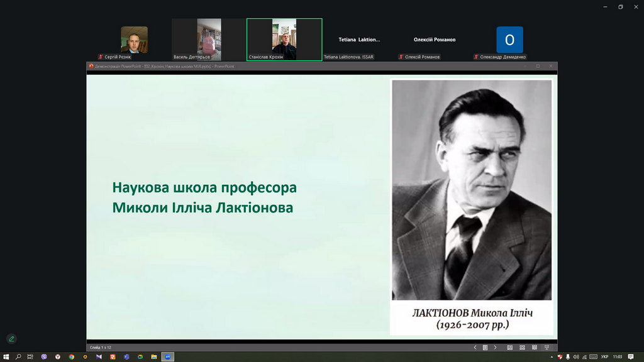Switch the УКР keyboard language
The image size is (644, 362).
coord(604,356)
